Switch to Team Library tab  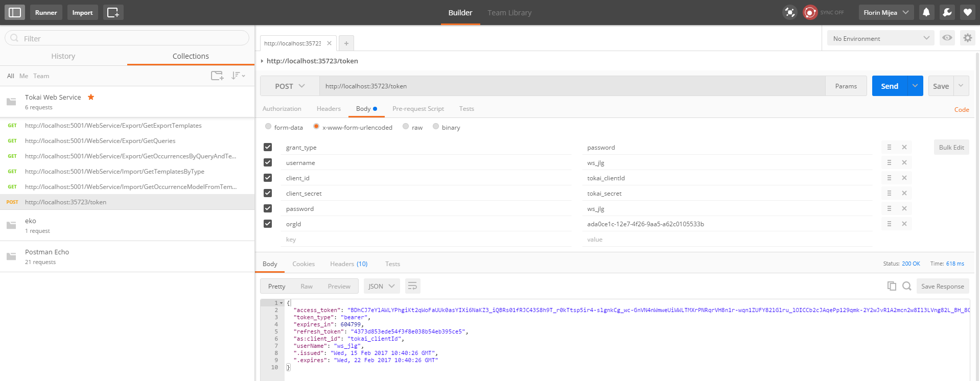[509, 13]
